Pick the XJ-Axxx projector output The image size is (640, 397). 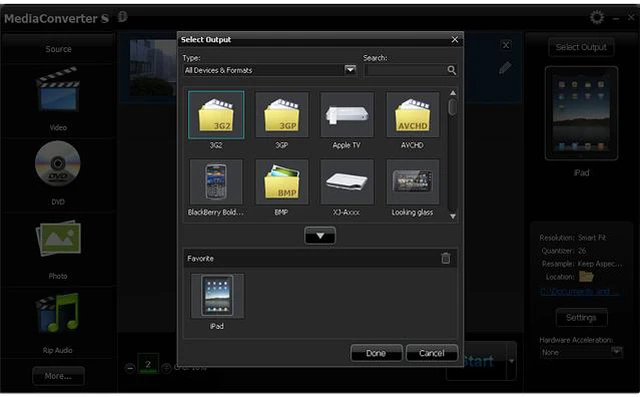[347, 182]
